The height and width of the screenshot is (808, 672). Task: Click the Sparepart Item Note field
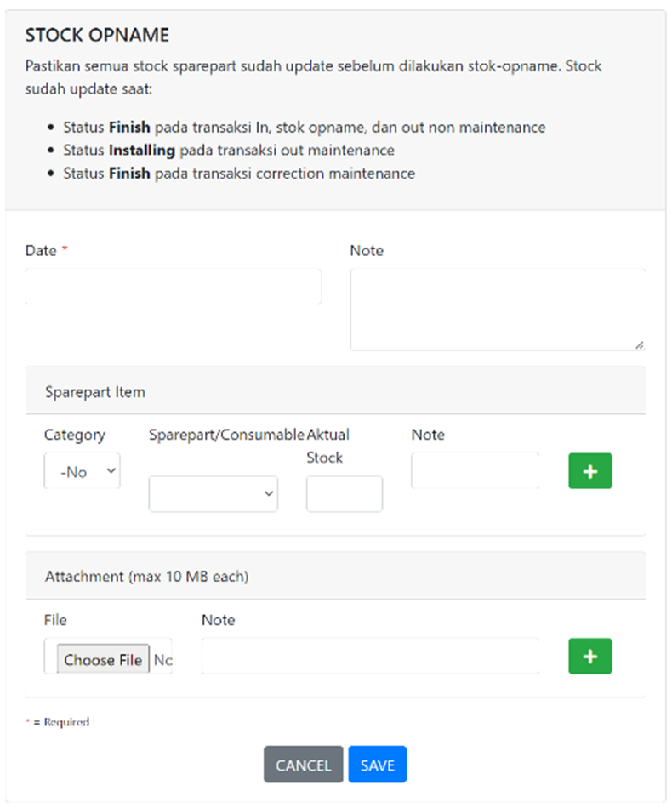(x=476, y=470)
